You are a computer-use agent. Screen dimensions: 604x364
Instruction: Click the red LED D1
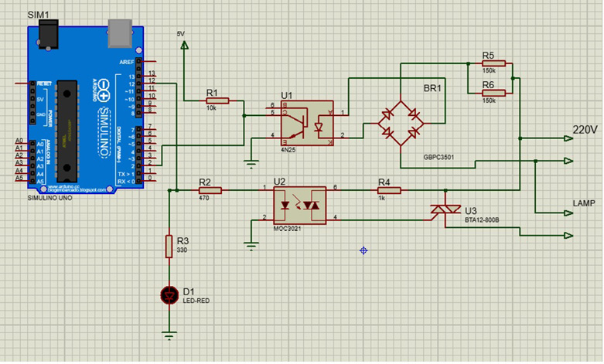click(169, 294)
